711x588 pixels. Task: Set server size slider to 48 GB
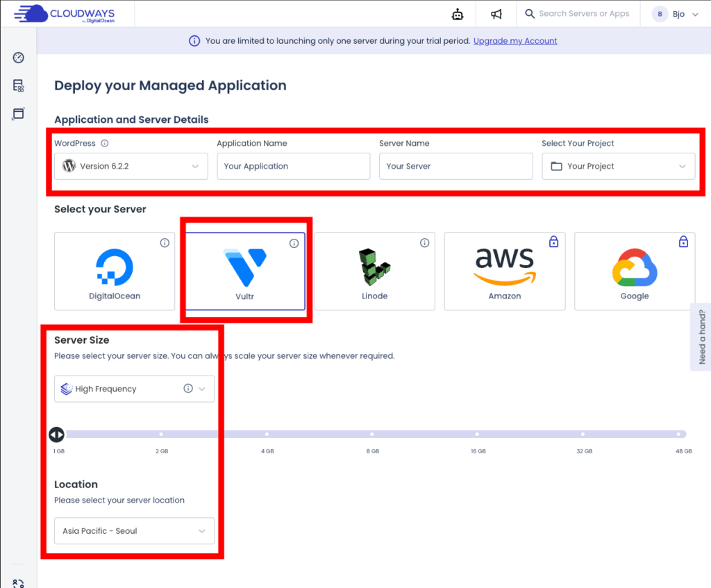[x=679, y=435]
